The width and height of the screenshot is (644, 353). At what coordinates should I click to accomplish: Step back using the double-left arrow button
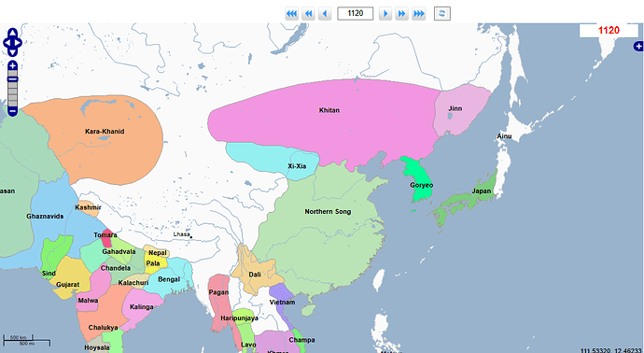pos(308,14)
